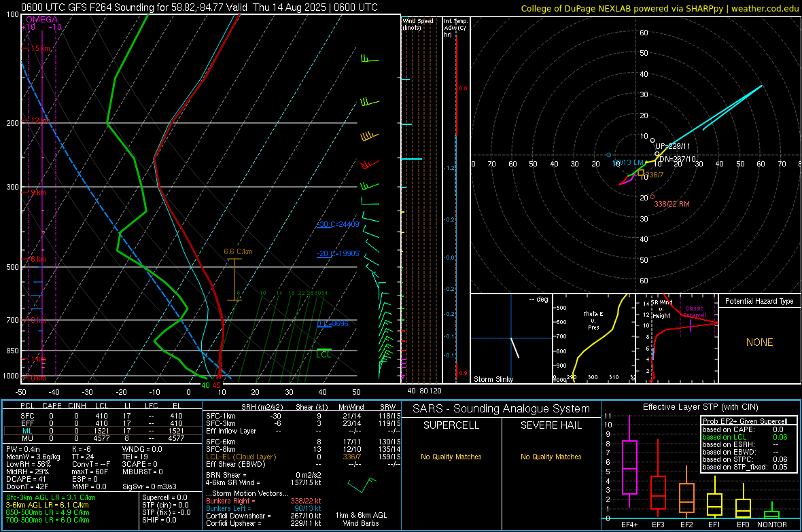Click the CAPE column header

[x=52, y=406]
